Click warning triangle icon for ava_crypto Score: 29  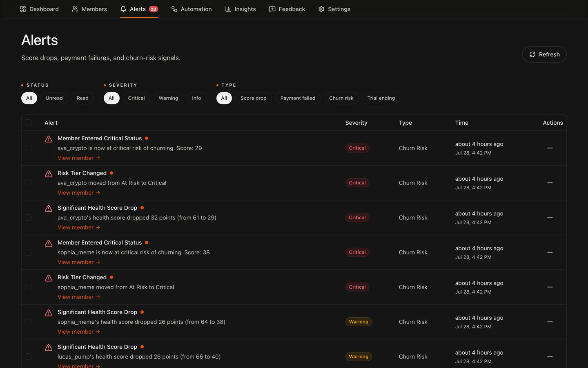(49, 139)
